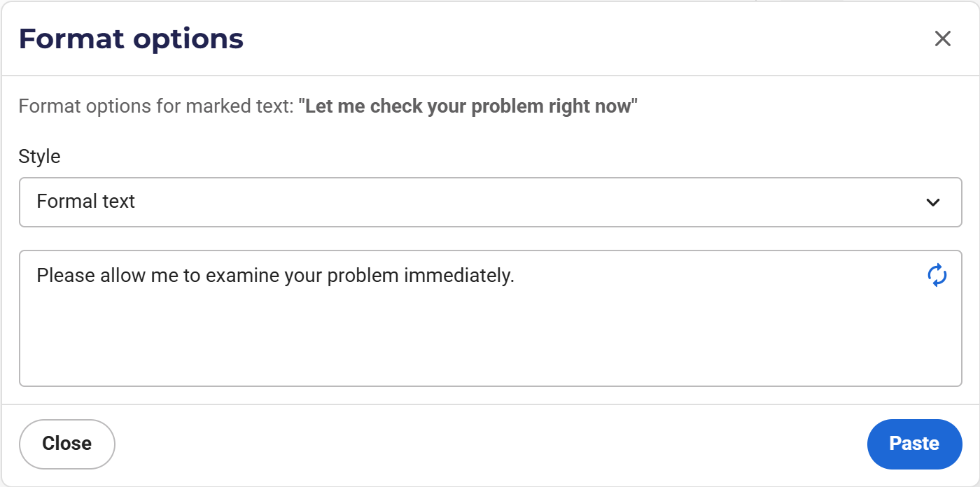This screenshot has height=487, width=980.
Task: Paste the reformatted text
Action: click(915, 444)
